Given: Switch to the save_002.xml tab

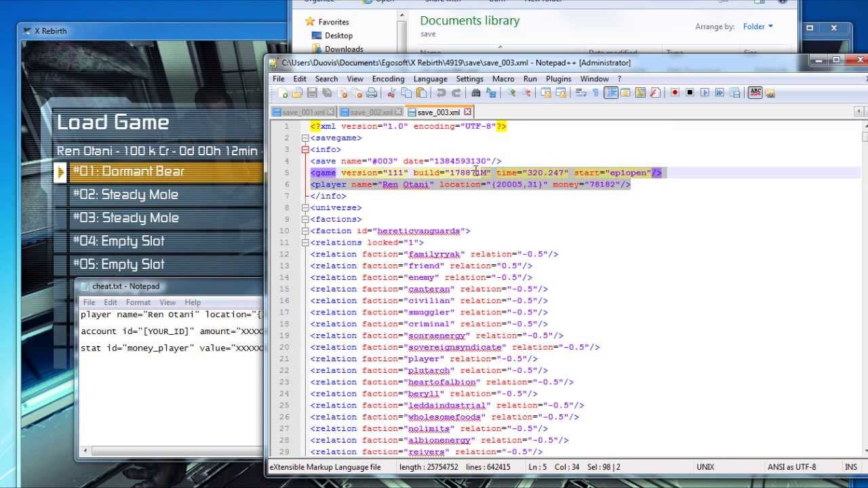Looking at the screenshot, I should [371, 113].
